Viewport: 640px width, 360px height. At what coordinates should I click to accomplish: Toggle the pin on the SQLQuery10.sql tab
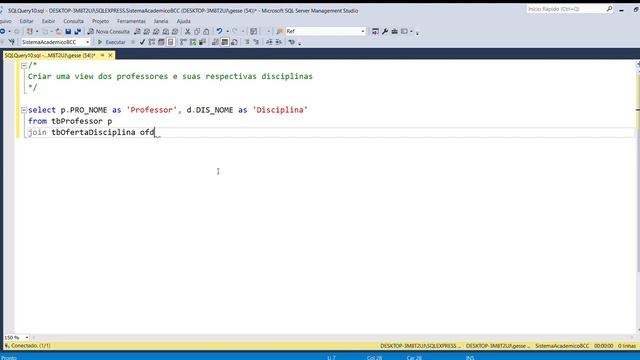(102, 55)
